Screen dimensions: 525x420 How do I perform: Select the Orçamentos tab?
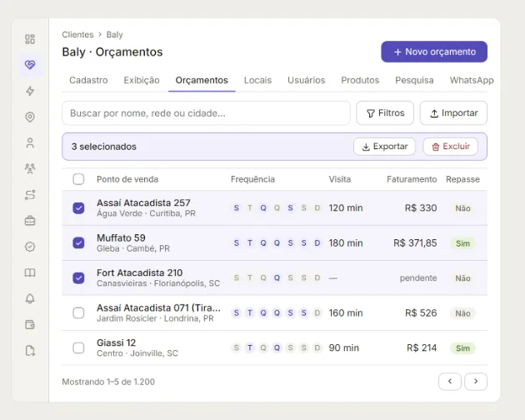(x=202, y=80)
